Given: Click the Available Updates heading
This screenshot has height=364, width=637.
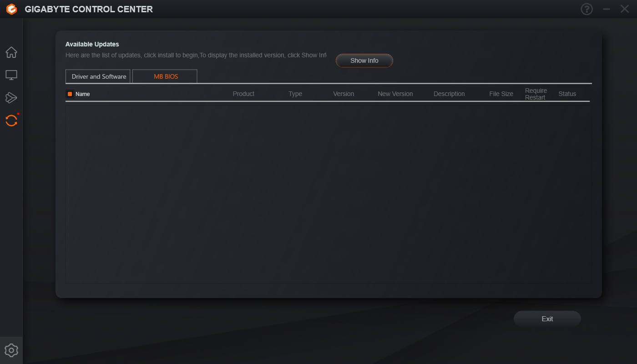Looking at the screenshot, I should (92, 44).
